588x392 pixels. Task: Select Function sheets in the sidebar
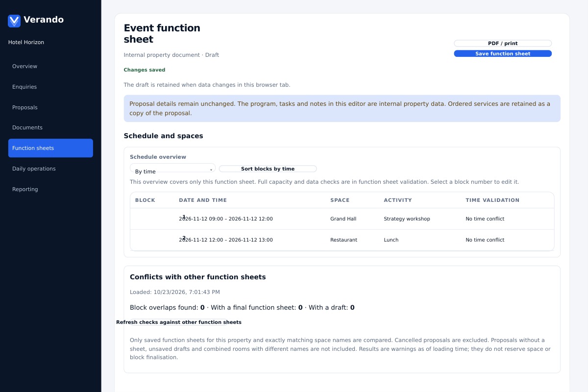click(x=50, y=148)
